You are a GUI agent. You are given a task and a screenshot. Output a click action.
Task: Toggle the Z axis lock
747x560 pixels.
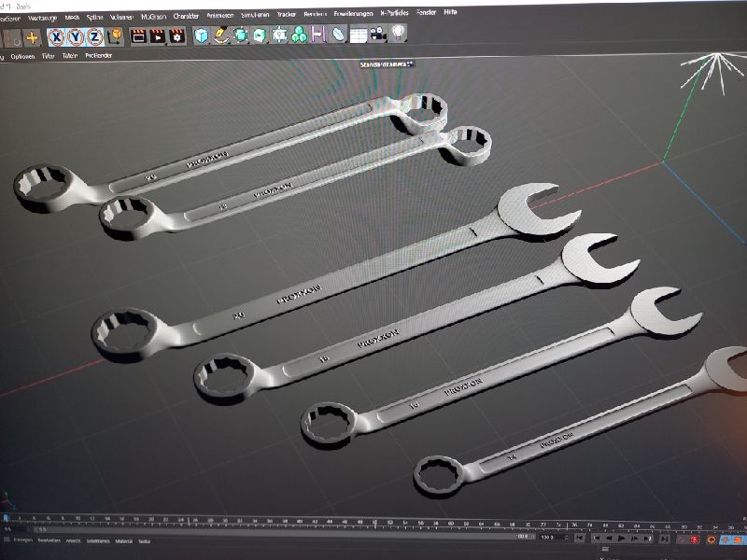95,36
